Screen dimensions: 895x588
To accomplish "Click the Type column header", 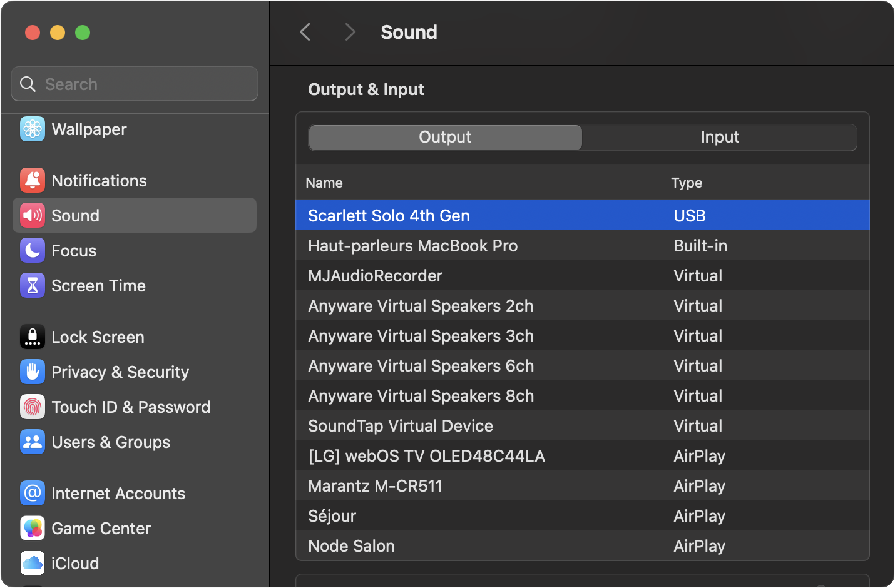I will pyautogui.click(x=687, y=183).
